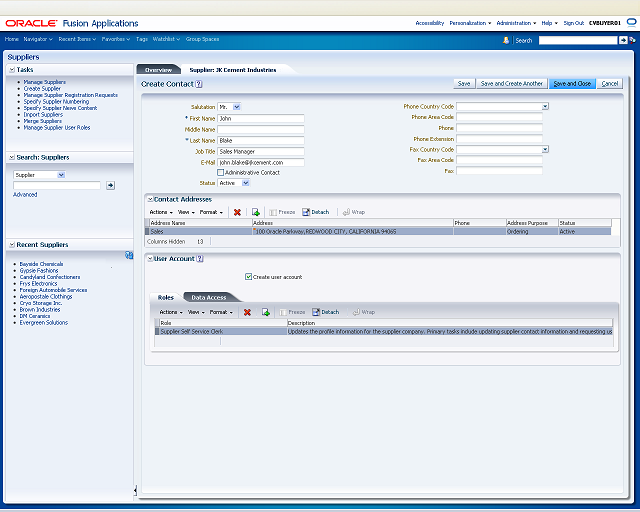Click the Advanced search link
640x512 pixels.
click(x=25, y=195)
